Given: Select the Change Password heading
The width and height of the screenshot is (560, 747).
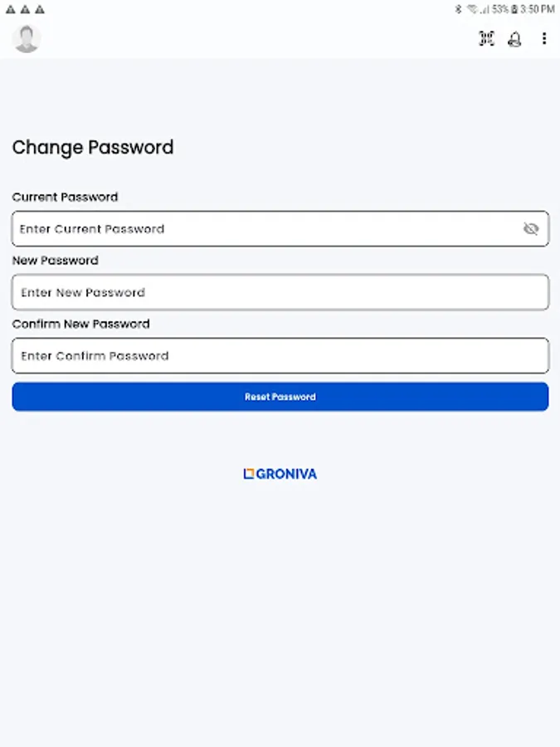Looking at the screenshot, I should [x=93, y=148].
